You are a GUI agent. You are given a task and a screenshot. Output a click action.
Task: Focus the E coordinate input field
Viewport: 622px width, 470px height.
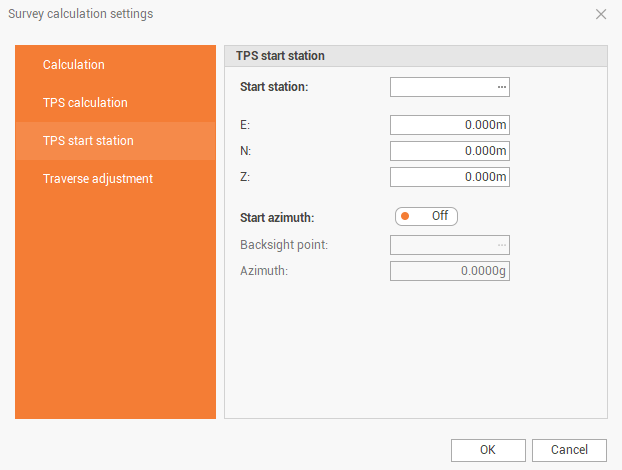pos(449,125)
